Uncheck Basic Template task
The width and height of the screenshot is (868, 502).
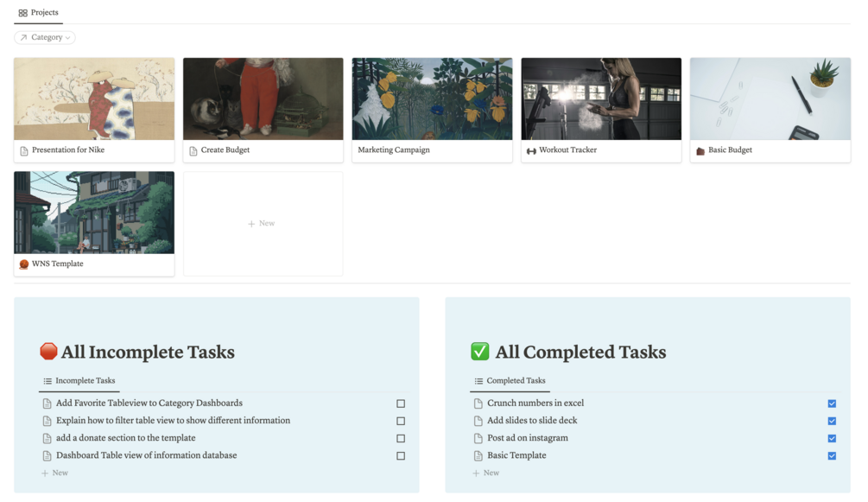[832, 456]
